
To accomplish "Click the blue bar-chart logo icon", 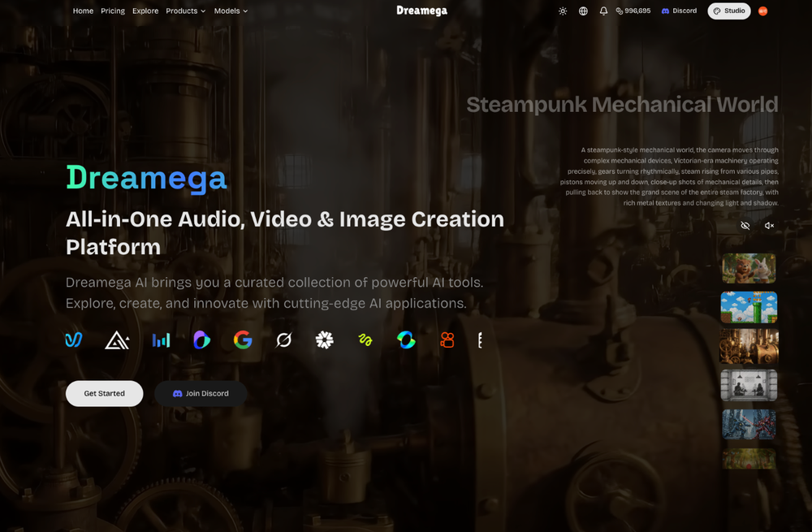I will pos(161,340).
